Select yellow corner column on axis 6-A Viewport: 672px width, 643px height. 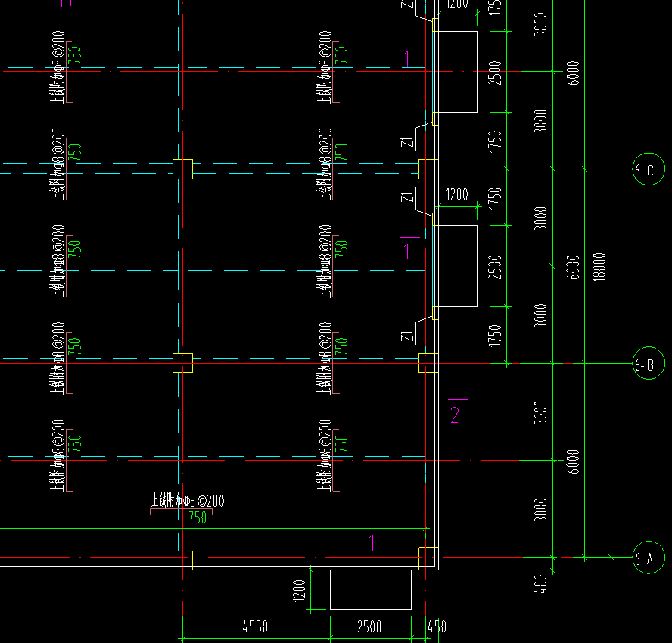pos(428,558)
